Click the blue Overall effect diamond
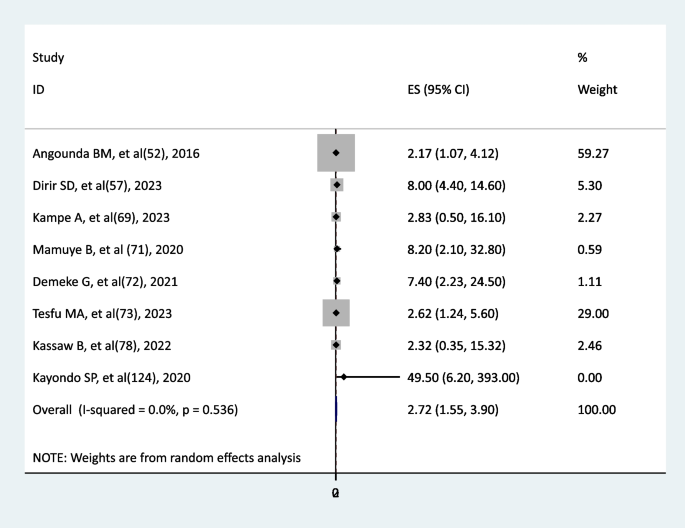 point(337,409)
